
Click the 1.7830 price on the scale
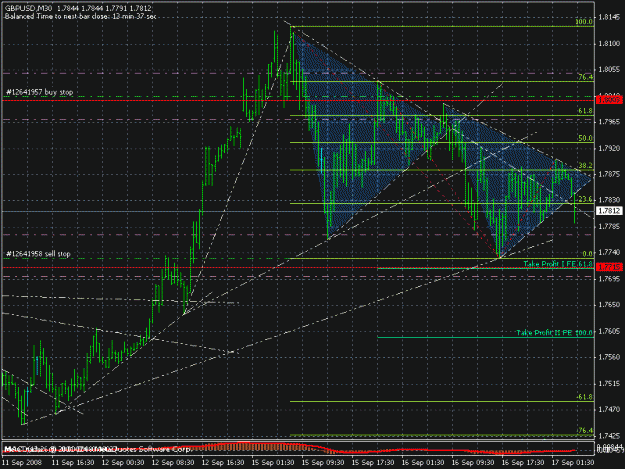[x=609, y=200]
